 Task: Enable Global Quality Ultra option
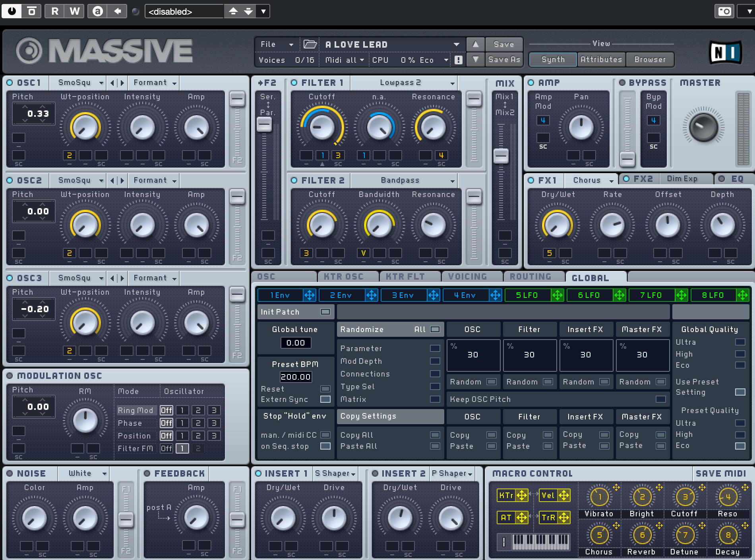click(740, 342)
